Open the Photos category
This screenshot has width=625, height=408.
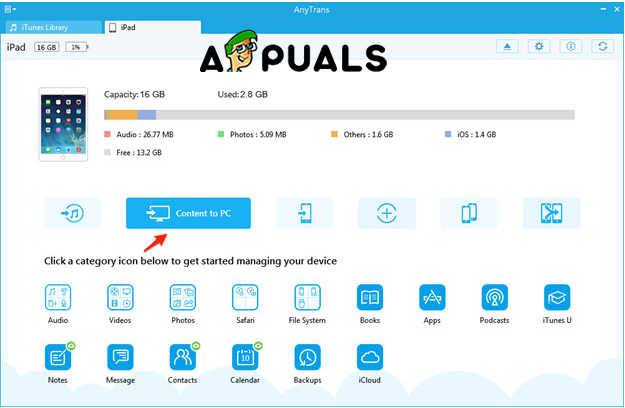tap(183, 297)
